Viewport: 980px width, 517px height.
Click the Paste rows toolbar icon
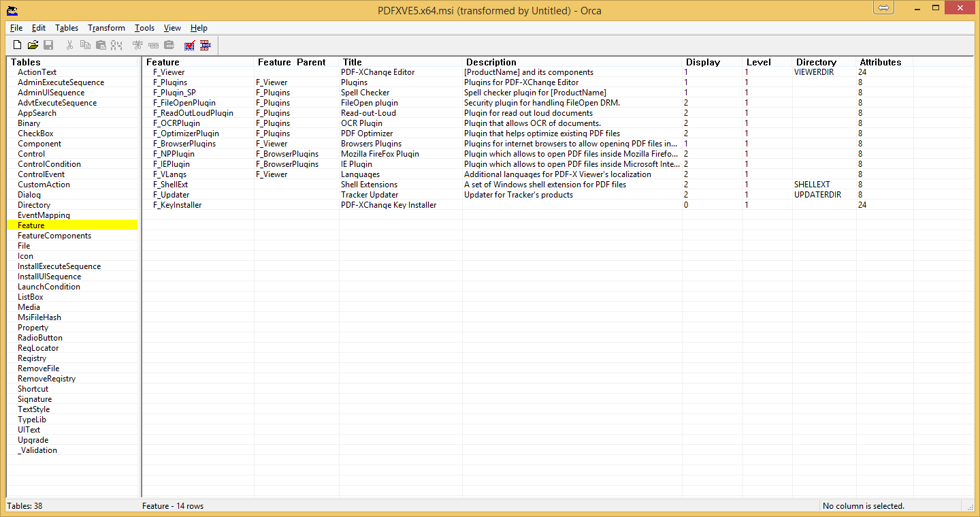pyautogui.click(x=101, y=45)
